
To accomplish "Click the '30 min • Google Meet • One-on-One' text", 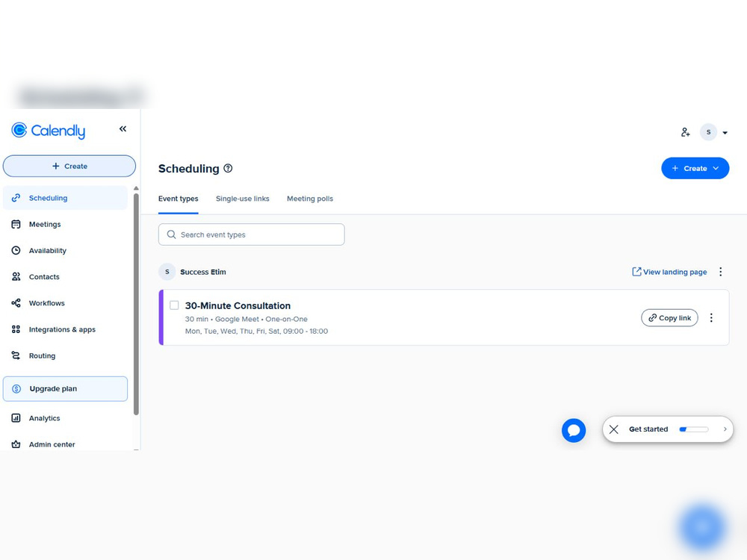I will coord(247,319).
